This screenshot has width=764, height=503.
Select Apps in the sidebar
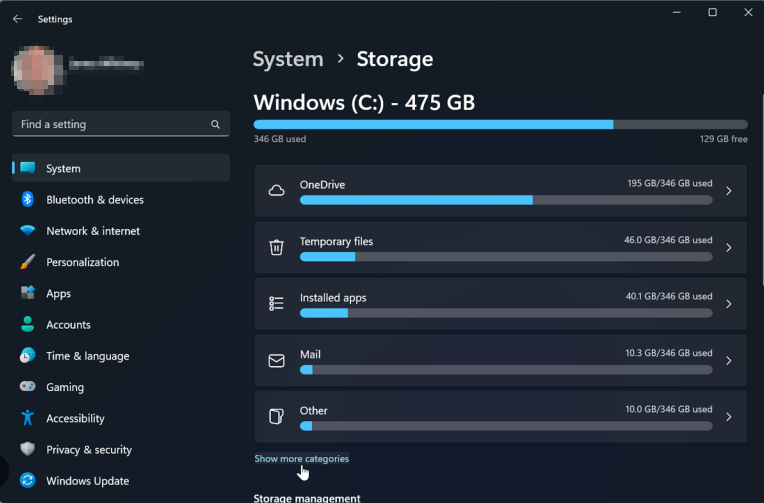pos(121,293)
